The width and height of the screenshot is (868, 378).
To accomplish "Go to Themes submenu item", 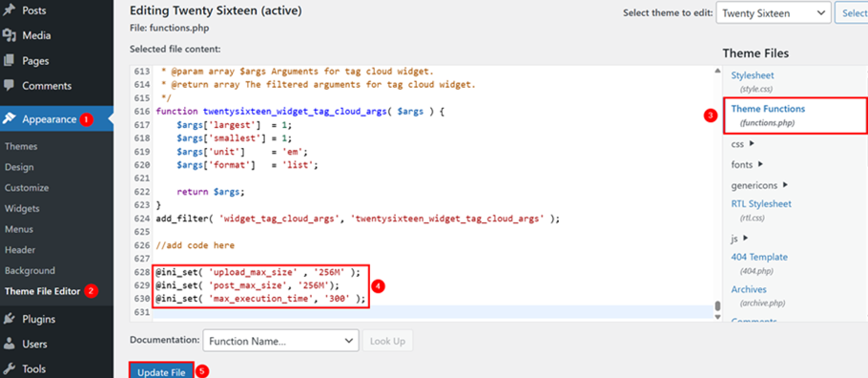I will tap(21, 146).
